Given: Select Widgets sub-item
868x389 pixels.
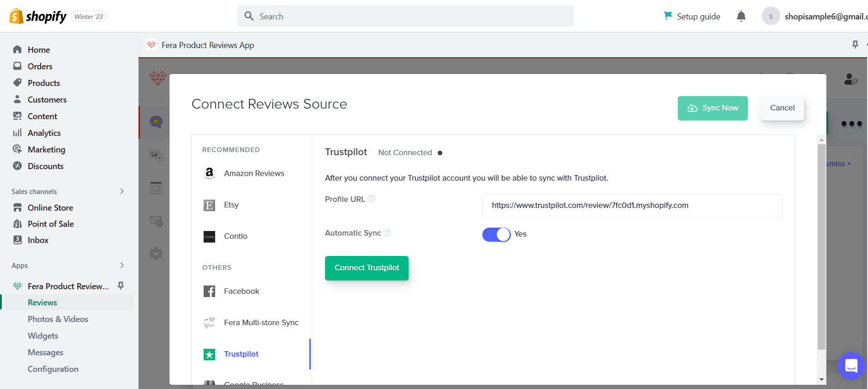Looking at the screenshot, I should tap(43, 335).
